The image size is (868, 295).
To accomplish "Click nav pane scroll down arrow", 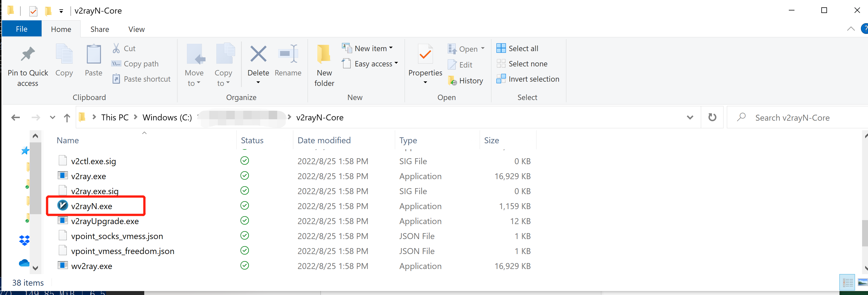I will tap(35, 268).
